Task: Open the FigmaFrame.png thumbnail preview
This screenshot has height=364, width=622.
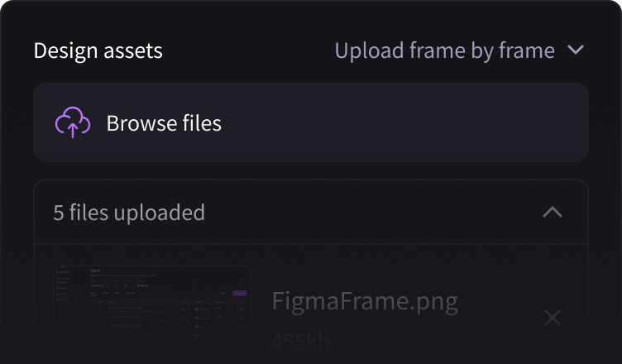Action: tap(152, 303)
